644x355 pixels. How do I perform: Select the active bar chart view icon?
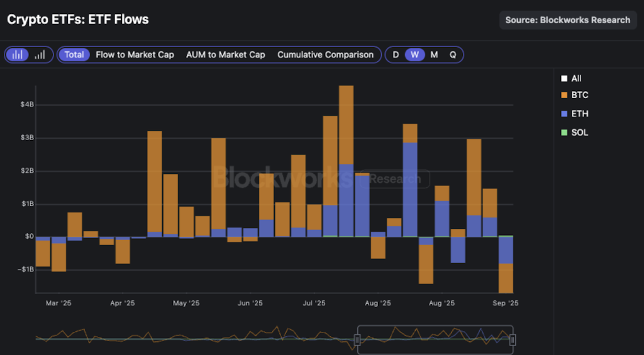click(x=18, y=55)
